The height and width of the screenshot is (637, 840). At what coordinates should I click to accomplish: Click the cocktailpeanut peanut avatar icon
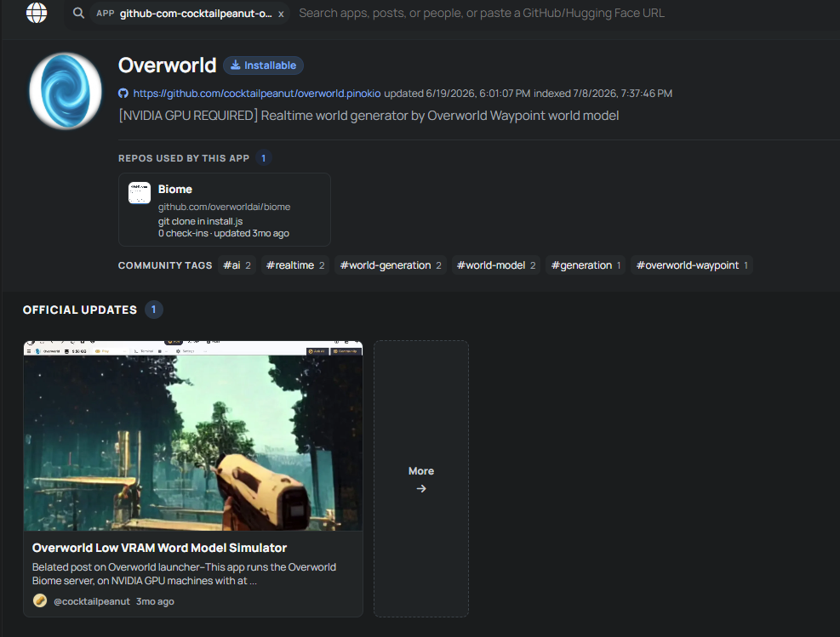[40, 600]
